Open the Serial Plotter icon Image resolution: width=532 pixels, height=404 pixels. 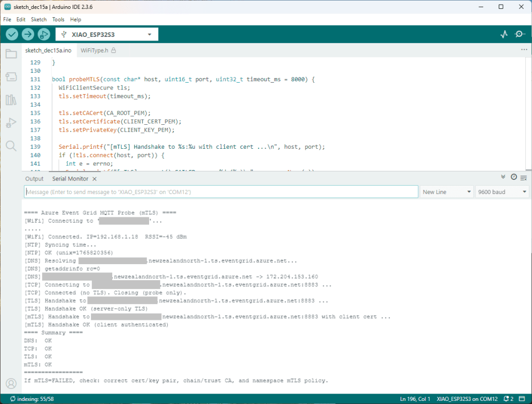coord(503,34)
